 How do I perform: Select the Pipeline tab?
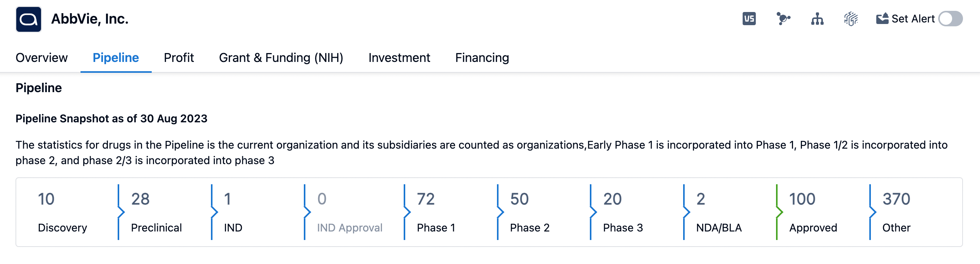(x=116, y=58)
